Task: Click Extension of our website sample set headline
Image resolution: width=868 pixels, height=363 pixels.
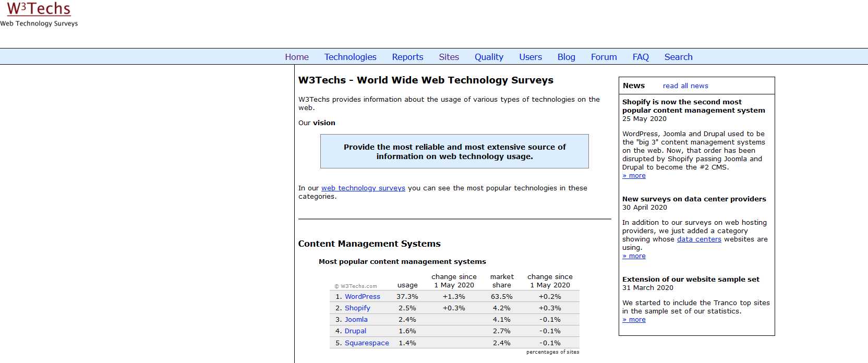Action: tap(691, 279)
